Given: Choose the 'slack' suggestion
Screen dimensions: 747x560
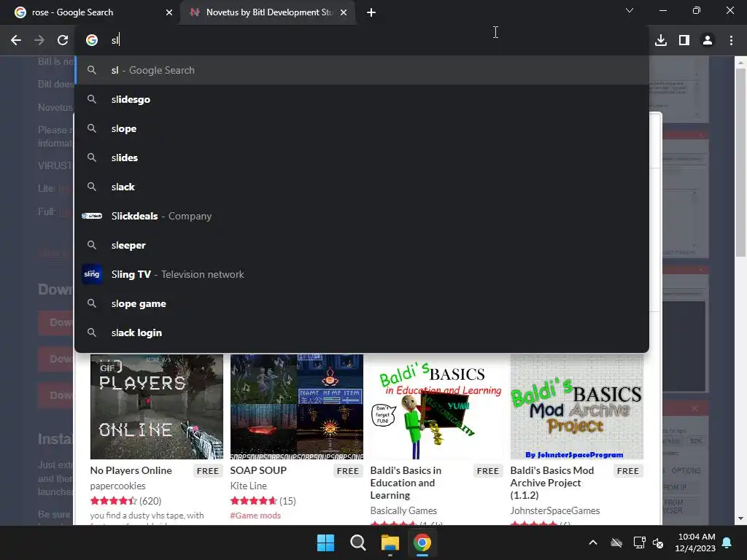Looking at the screenshot, I should pos(362,187).
